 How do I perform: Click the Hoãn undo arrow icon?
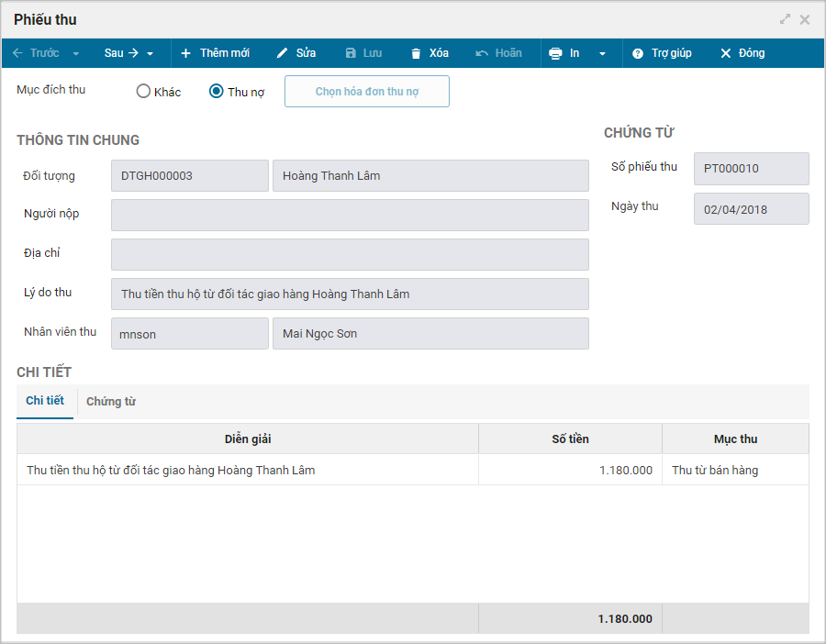click(482, 53)
